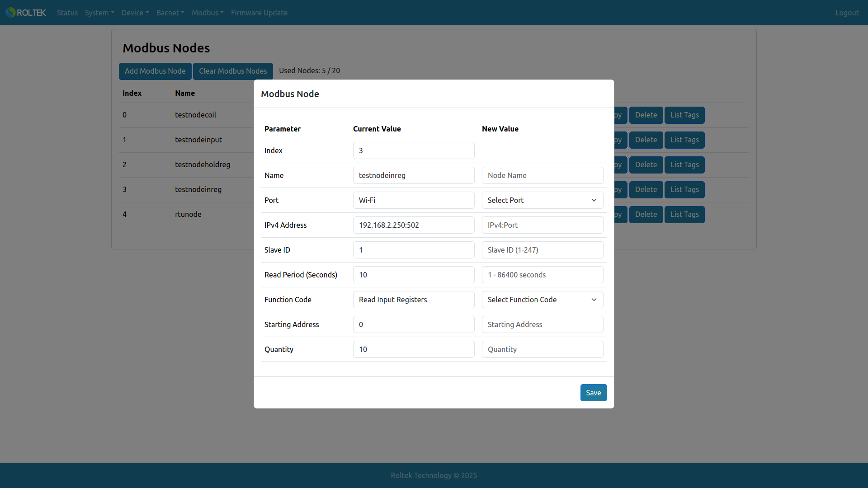Image resolution: width=868 pixels, height=488 pixels.
Task: List tags for testnodeinput
Action: (x=684, y=140)
